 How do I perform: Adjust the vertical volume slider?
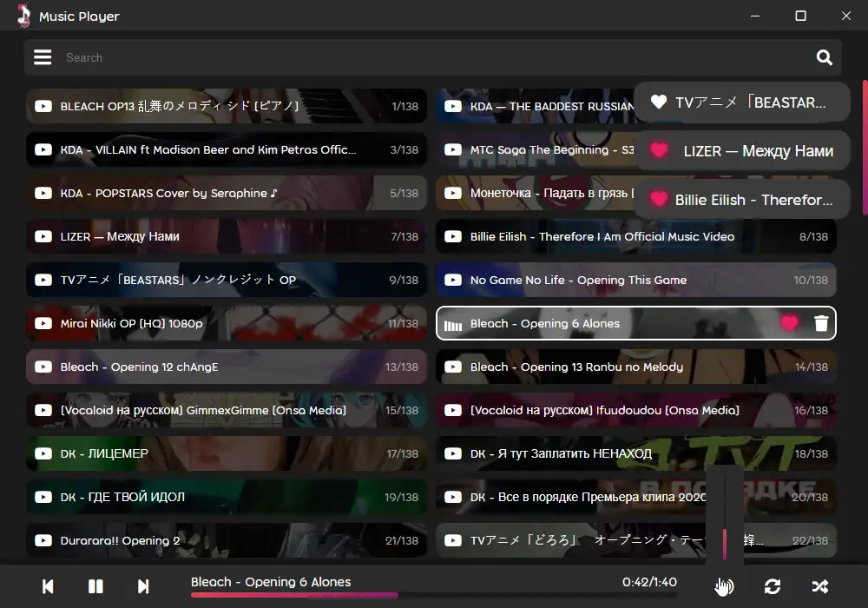click(725, 515)
